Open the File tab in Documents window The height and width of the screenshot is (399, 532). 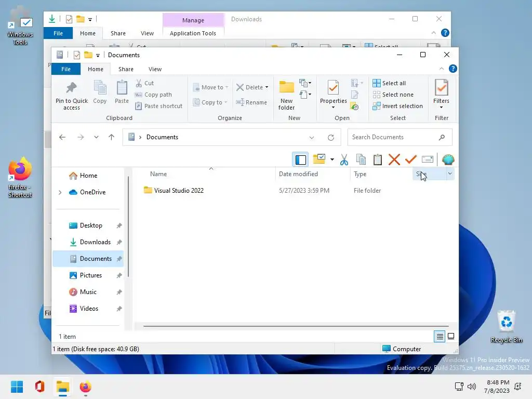66,69
